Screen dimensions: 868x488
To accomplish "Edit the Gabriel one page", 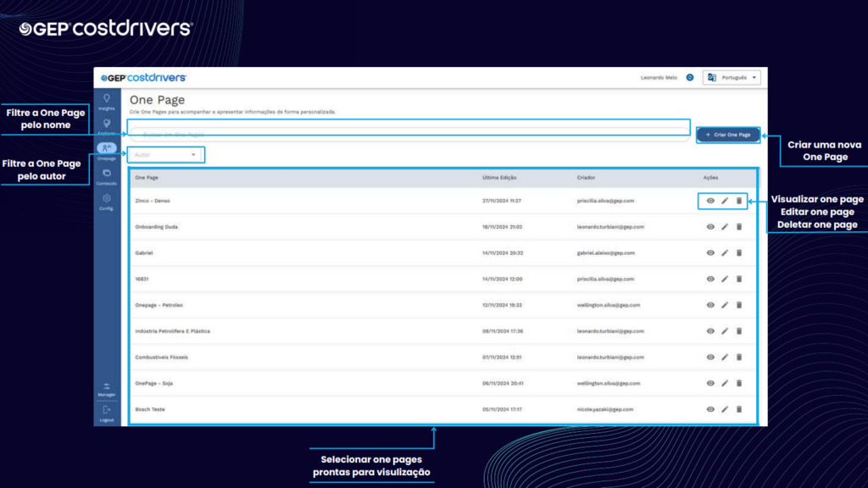I will click(725, 252).
